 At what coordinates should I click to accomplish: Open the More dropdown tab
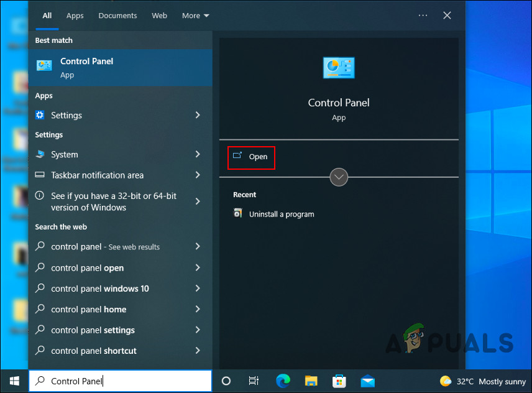(195, 16)
